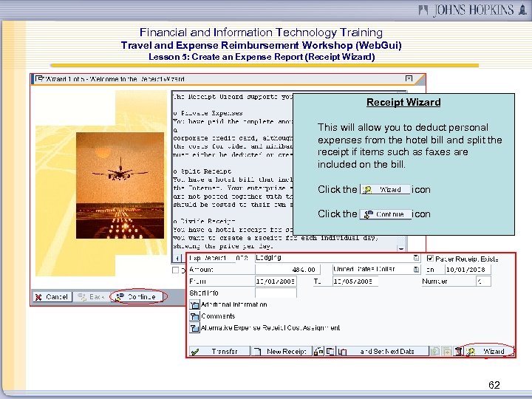Click the Wizard button in bottom toolbar
The image size is (532, 399).
point(488,352)
